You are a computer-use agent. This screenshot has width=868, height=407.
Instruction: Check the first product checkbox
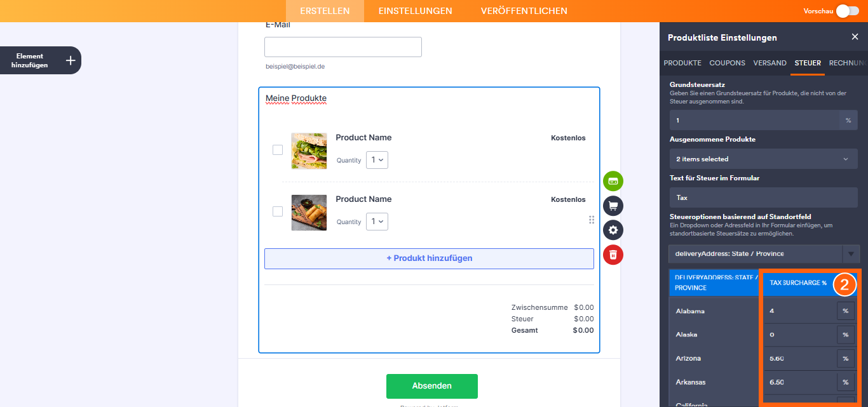coord(278,150)
